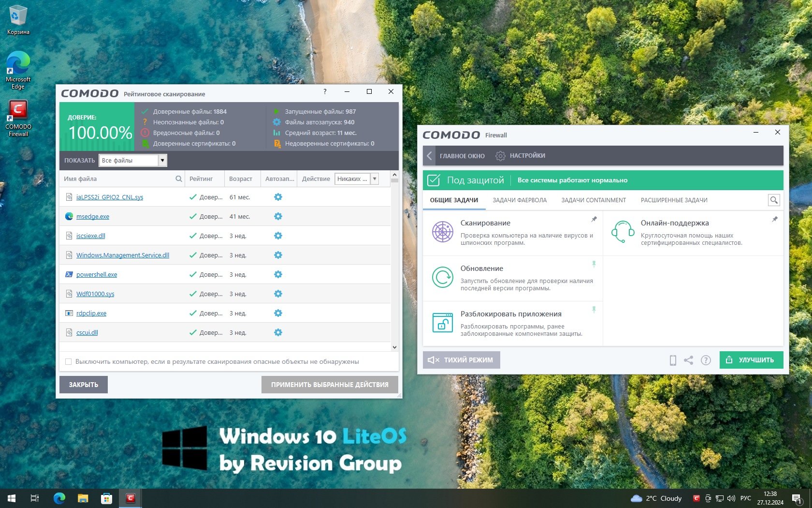Expand the Показать 'Все файлы' dropdown
The height and width of the screenshot is (508, 812).
(x=162, y=161)
